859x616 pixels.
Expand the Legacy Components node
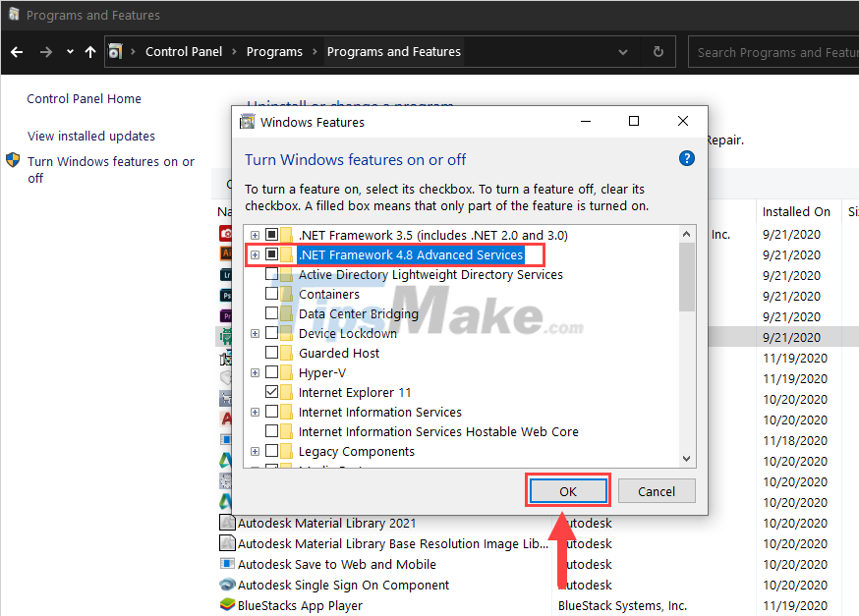(255, 451)
